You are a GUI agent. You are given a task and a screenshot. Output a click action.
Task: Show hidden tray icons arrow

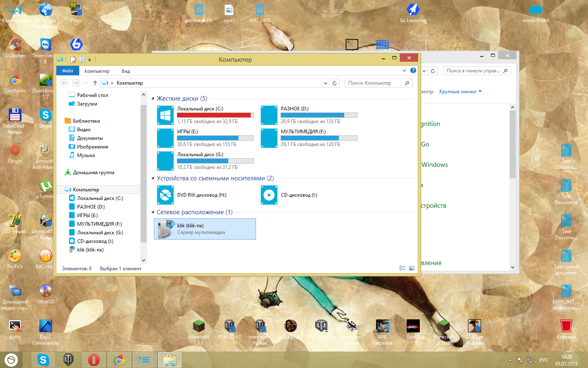tap(510, 360)
